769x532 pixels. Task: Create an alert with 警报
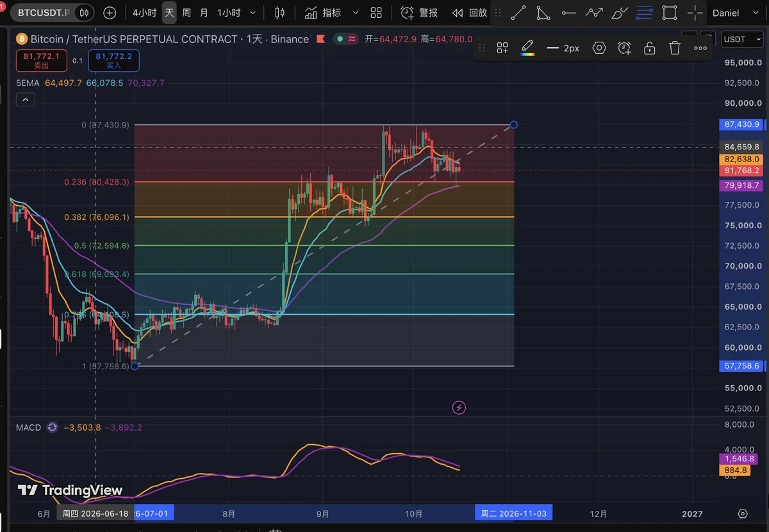point(420,13)
